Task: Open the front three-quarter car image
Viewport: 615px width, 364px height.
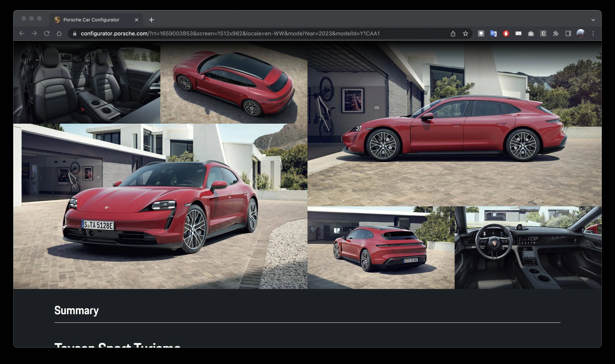Action: 160,206
